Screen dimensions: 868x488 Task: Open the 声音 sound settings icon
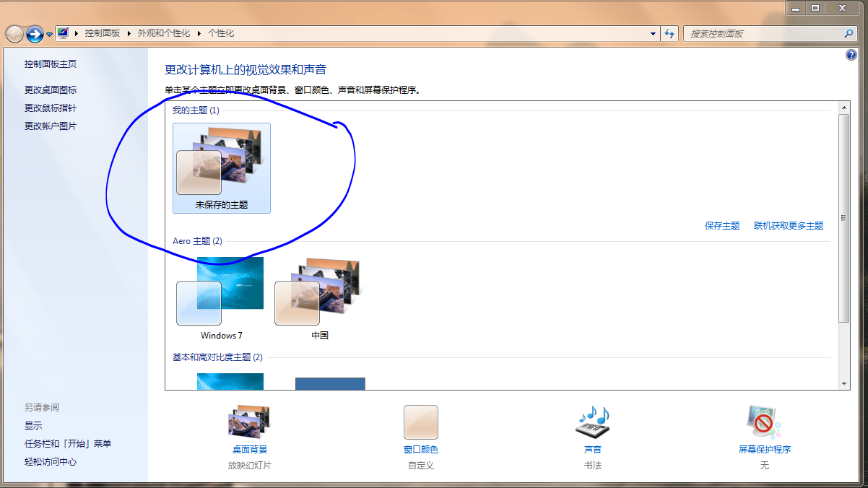click(x=593, y=422)
